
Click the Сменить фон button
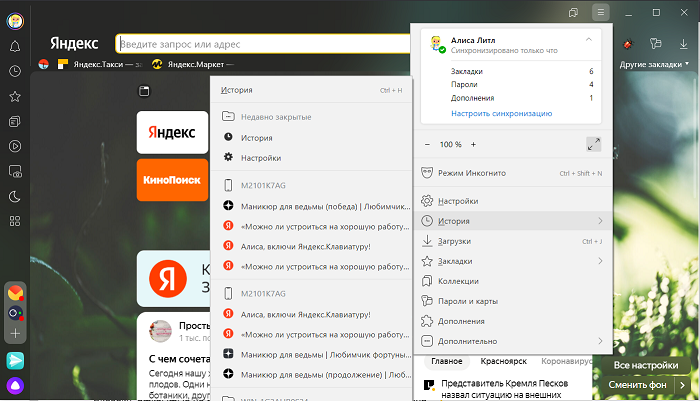[637, 385]
